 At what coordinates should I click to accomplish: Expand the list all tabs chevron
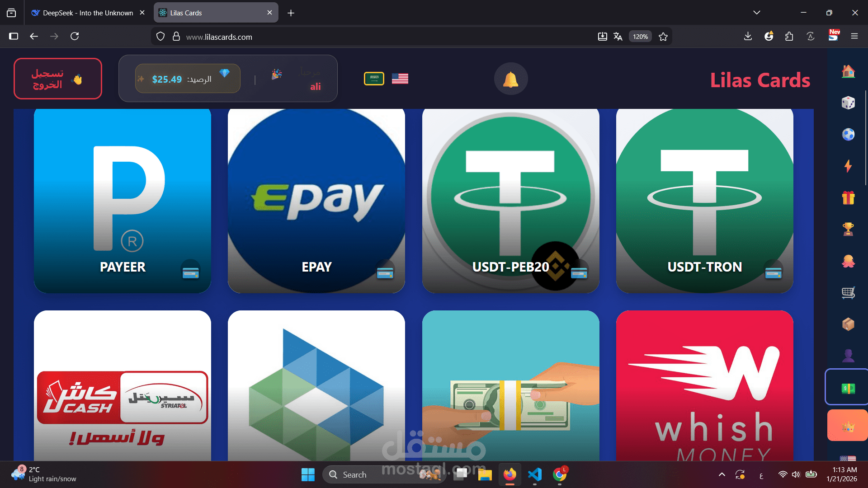[x=756, y=13]
